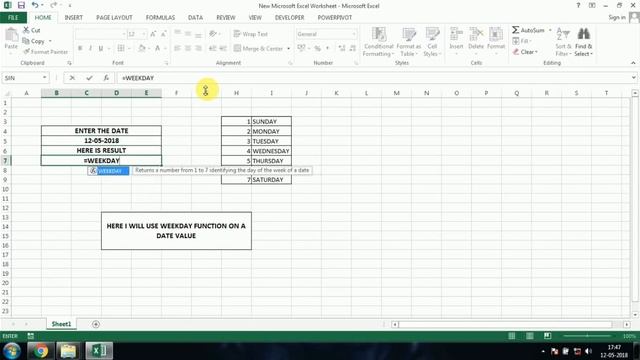This screenshot has height=360, width=640.
Task: Click the Borders icon
Action: [x=121, y=48]
